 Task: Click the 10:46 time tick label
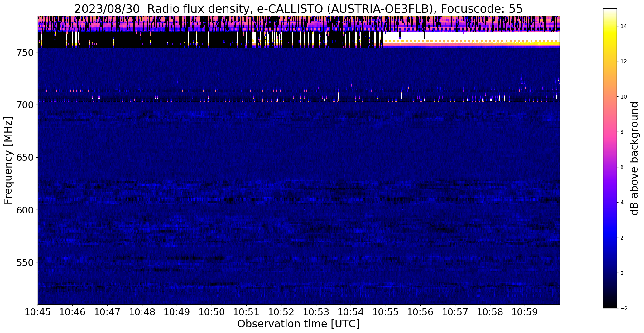pyautogui.click(x=73, y=312)
